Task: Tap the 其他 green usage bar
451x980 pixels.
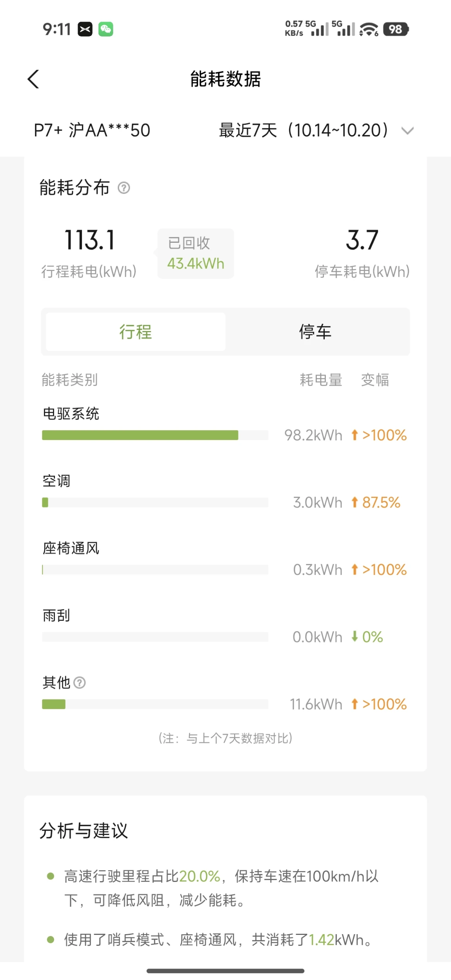Action: [x=54, y=704]
